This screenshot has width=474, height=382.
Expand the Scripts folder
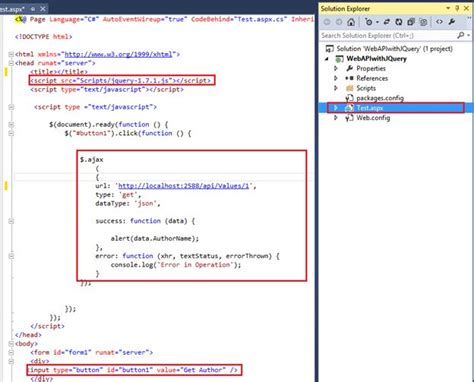pyautogui.click(x=336, y=88)
